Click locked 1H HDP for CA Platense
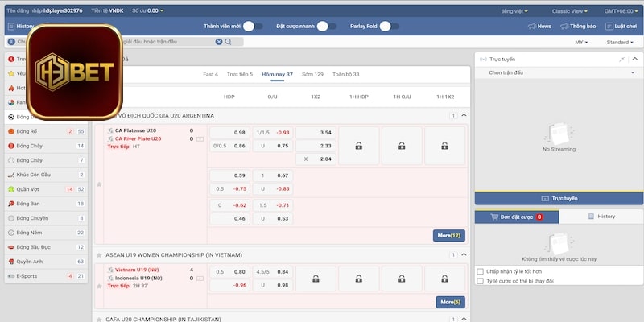This screenshot has height=322, width=644. pyautogui.click(x=358, y=146)
